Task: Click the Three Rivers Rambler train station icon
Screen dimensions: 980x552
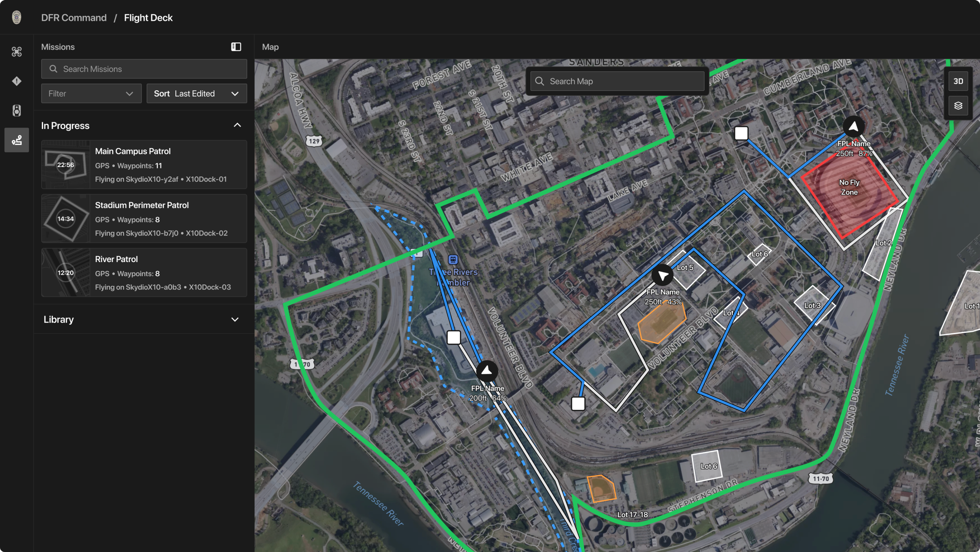Action: coord(453,259)
